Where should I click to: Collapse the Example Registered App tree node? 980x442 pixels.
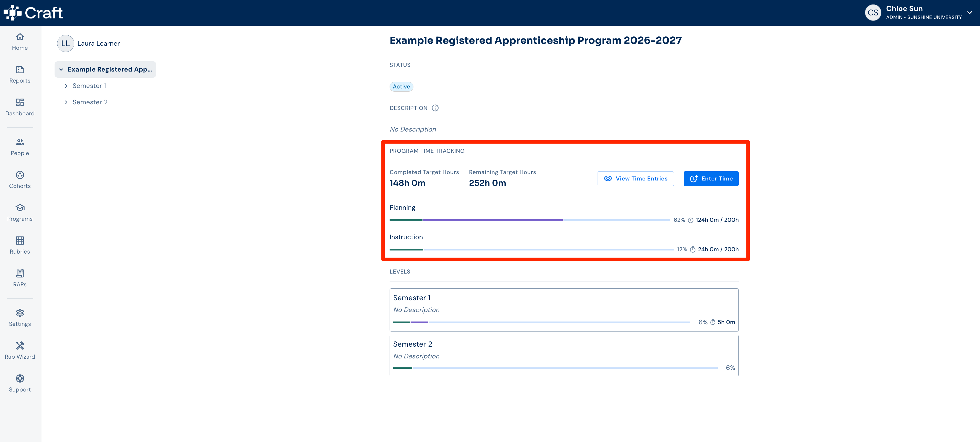tap(61, 70)
